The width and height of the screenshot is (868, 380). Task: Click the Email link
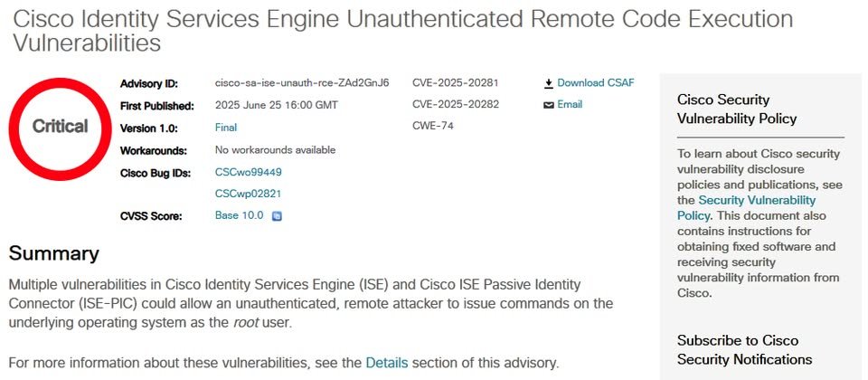570,104
